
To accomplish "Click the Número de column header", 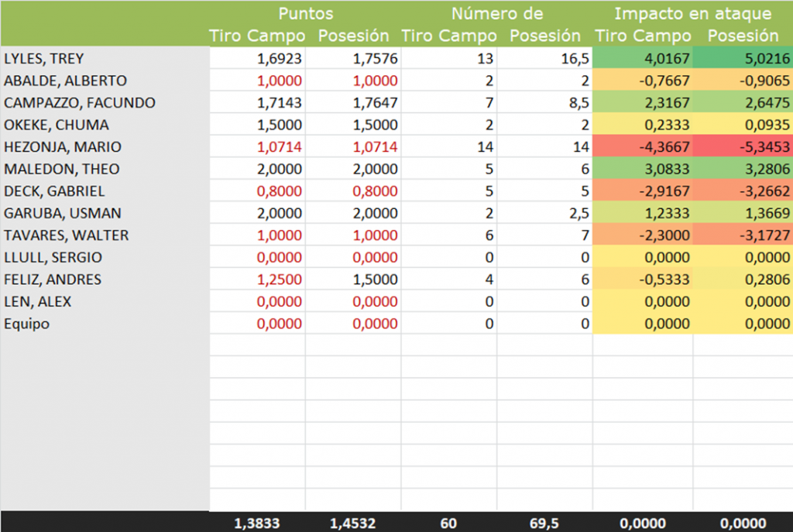I will (x=497, y=14).
